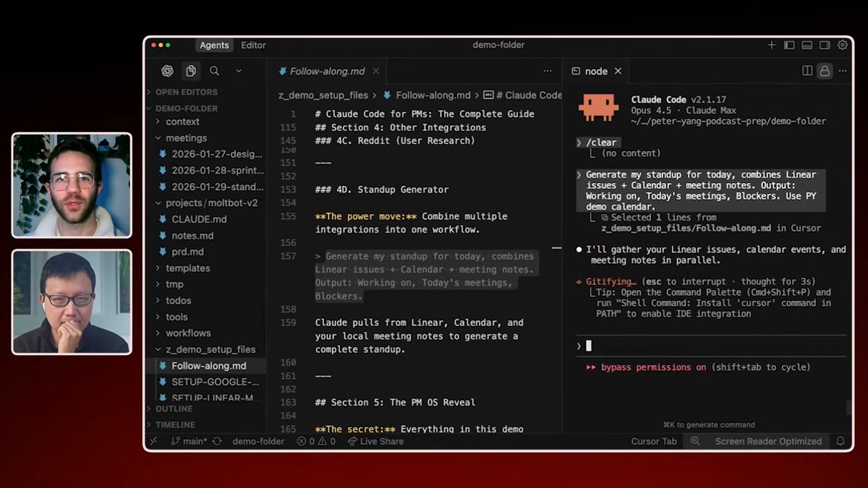Toggle the secondary sidebar layout icon
Viewport: 868px width, 488px height.
point(825,45)
